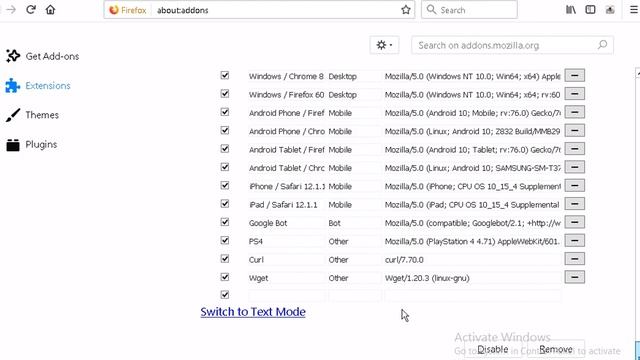The height and width of the screenshot is (360, 640).
Task: Edit the Curl user-agent string field
Action: click(472, 260)
